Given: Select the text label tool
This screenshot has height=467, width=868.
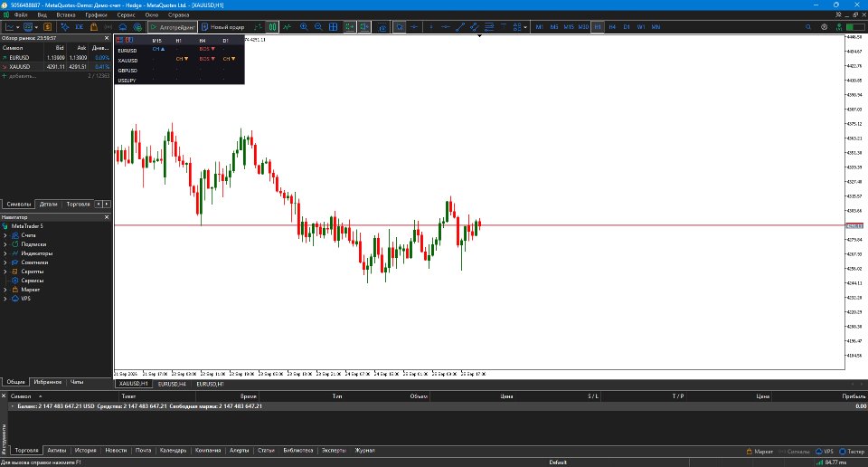Looking at the screenshot, I should pyautogui.click(x=504, y=26).
